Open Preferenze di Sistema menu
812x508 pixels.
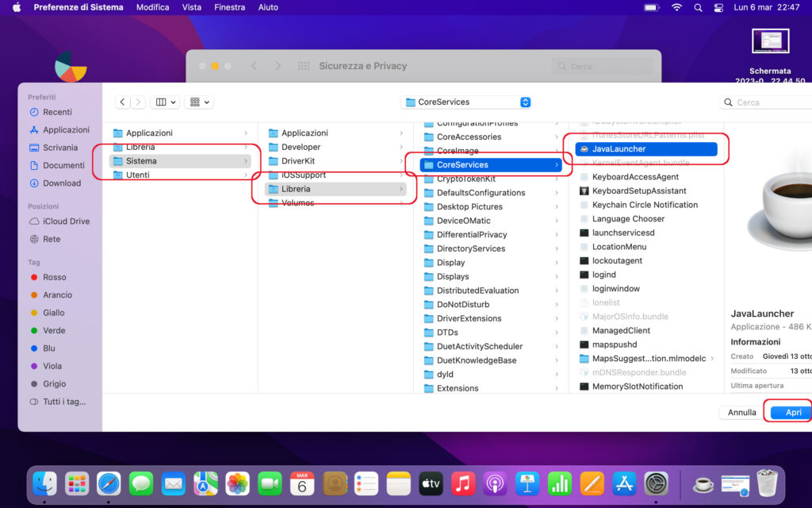79,7
